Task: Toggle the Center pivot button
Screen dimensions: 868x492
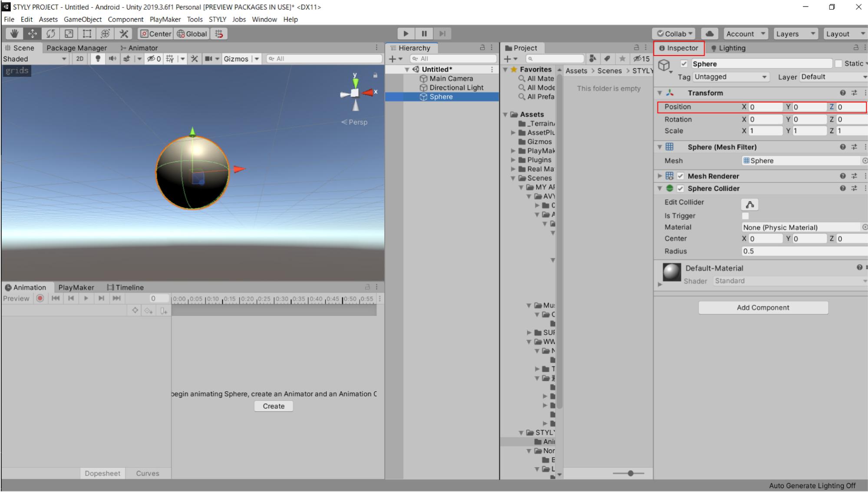Action: [156, 33]
